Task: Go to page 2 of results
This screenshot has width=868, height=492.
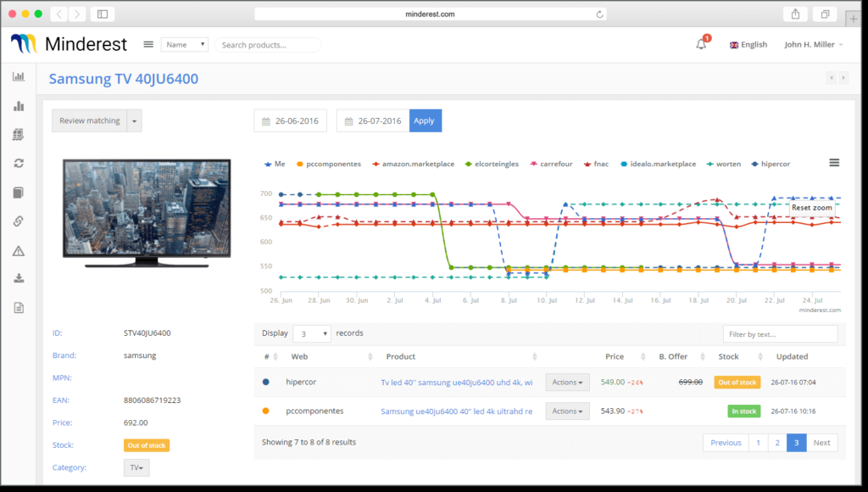Action: click(776, 443)
